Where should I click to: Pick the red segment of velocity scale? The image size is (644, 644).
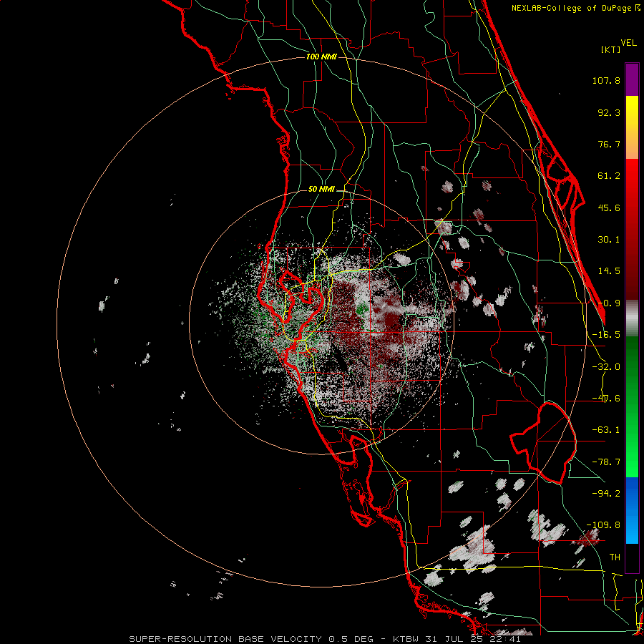pyautogui.click(x=632, y=229)
